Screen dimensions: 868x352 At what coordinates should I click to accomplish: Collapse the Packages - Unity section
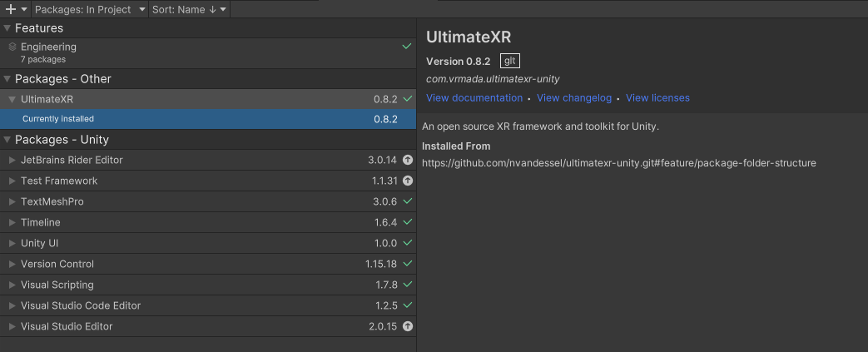[7, 140]
